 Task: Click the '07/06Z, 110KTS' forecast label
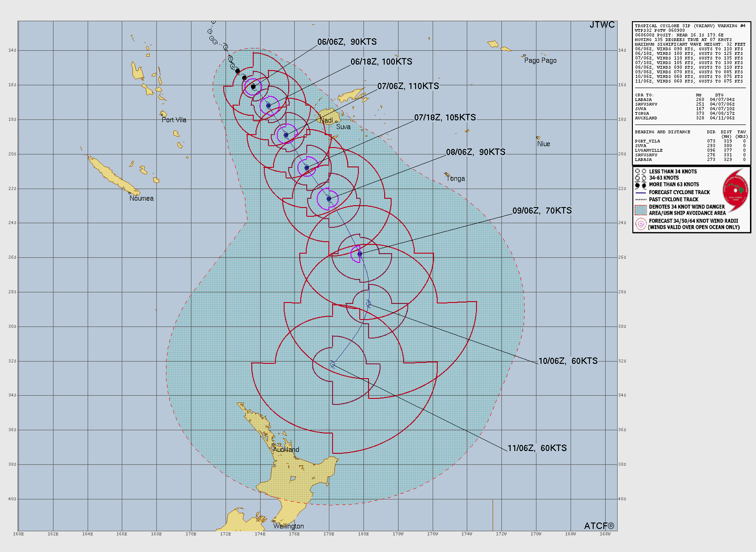(x=408, y=86)
